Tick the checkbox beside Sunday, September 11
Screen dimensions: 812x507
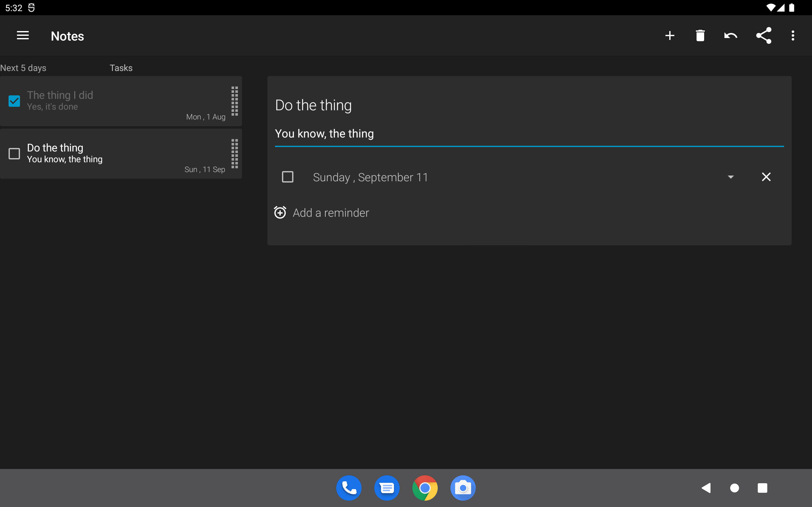288,177
